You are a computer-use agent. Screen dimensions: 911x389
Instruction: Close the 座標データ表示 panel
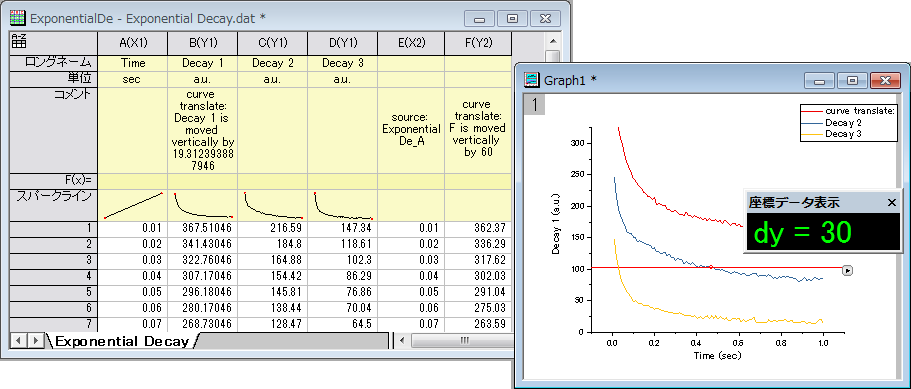click(892, 203)
